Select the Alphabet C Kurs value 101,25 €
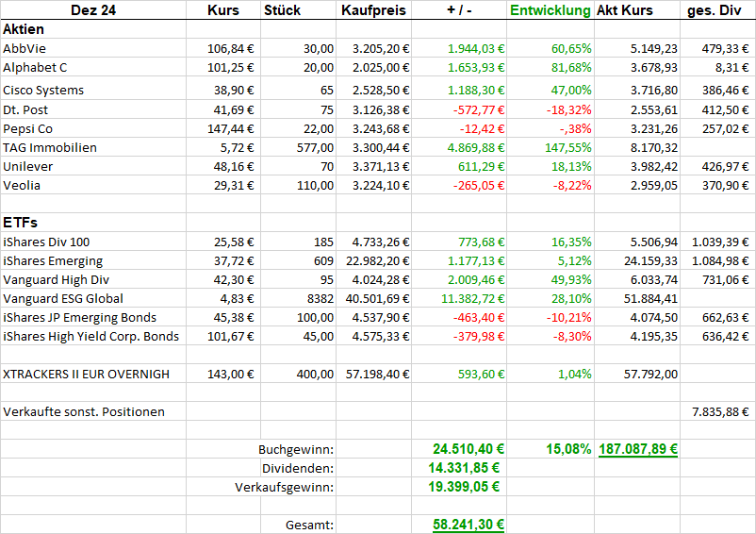The height and width of the screenshot is (534, 756). [x=230, y=68]
